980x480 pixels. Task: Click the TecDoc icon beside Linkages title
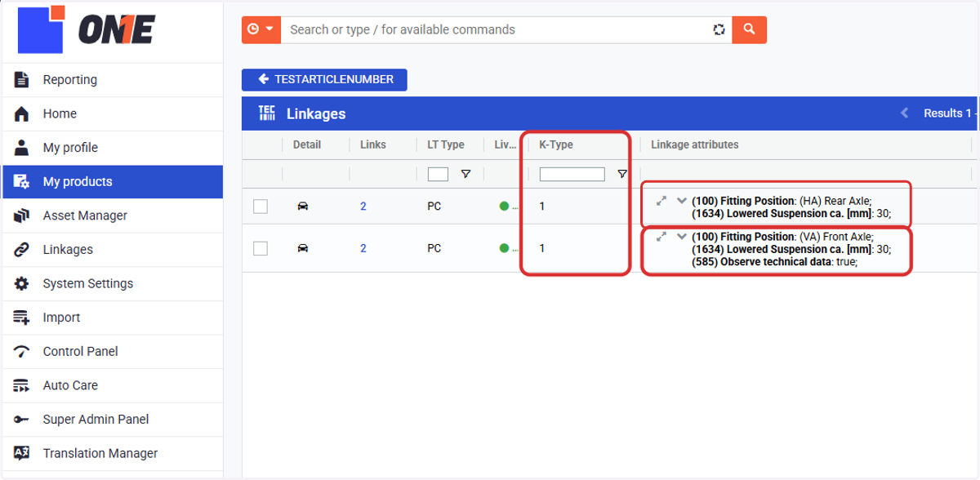[x=266, y=113]
